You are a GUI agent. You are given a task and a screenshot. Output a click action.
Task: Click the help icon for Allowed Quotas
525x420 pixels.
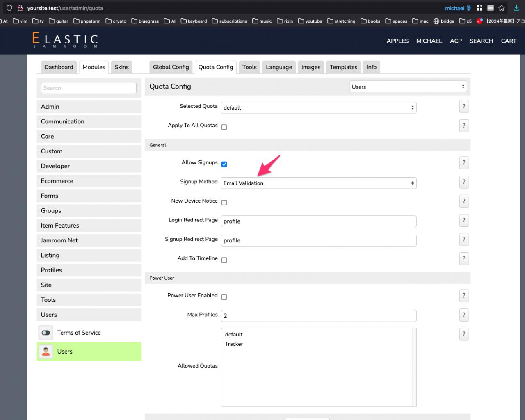click(463, 334)
